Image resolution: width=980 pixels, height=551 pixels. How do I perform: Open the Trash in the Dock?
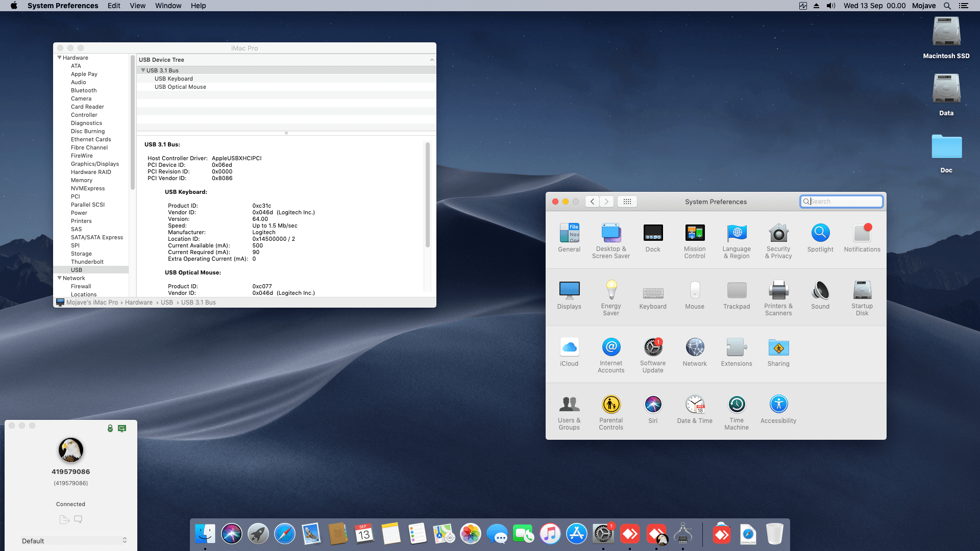coord(775,534)
